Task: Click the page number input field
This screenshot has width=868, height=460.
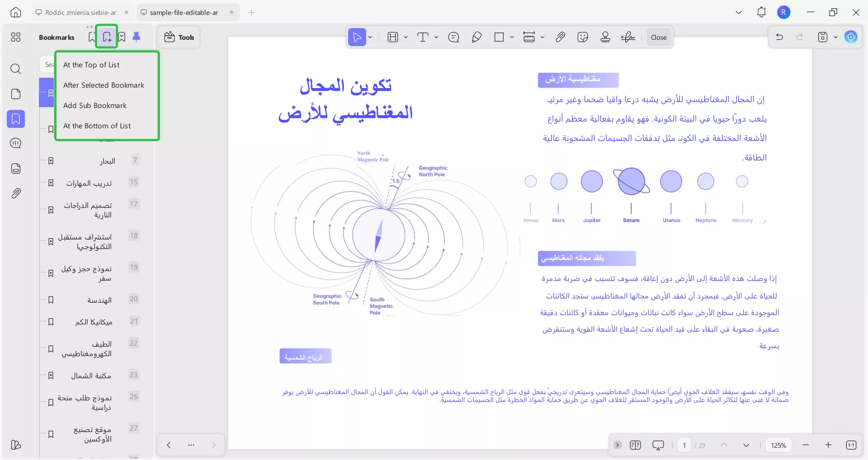Action: (684, 445)
